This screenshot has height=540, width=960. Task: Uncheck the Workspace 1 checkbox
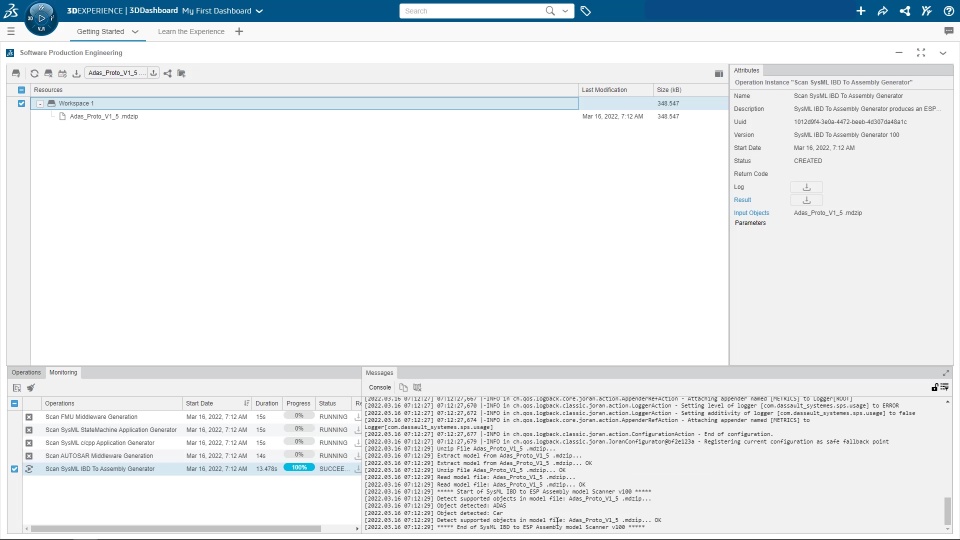click(x=21, y=103)
